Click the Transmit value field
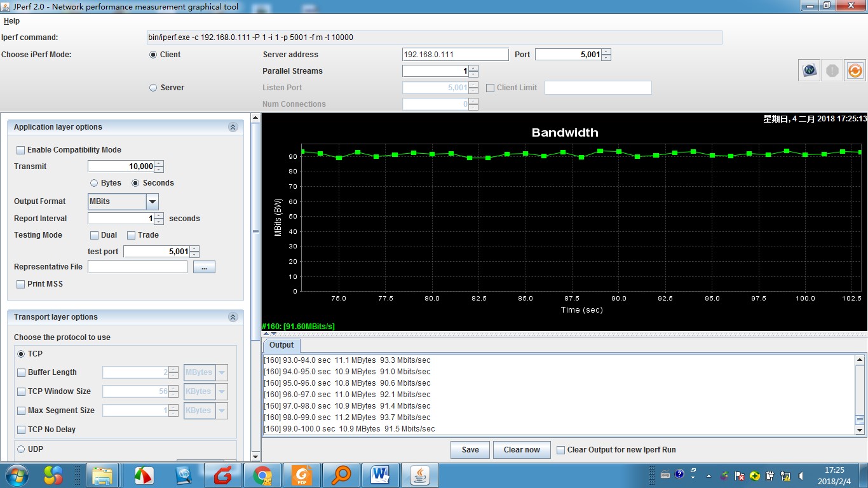Screen dimensions: 868x488 click(x=121, y=166)
